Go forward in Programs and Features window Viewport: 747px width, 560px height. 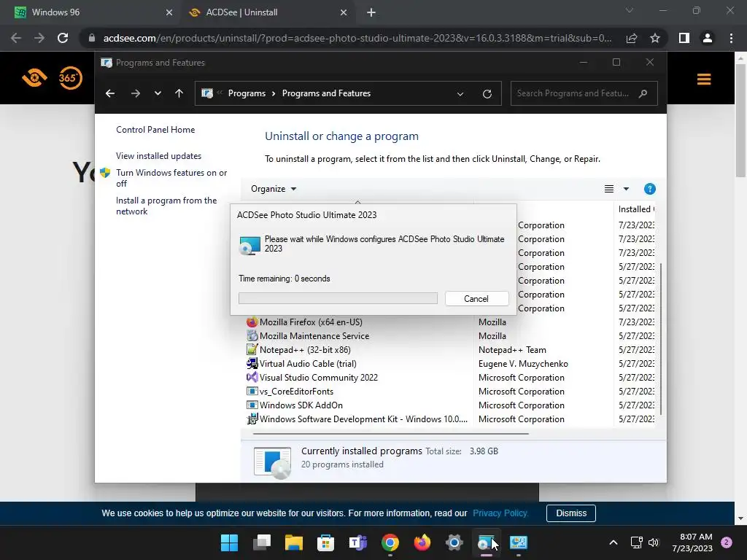[136, 93]
